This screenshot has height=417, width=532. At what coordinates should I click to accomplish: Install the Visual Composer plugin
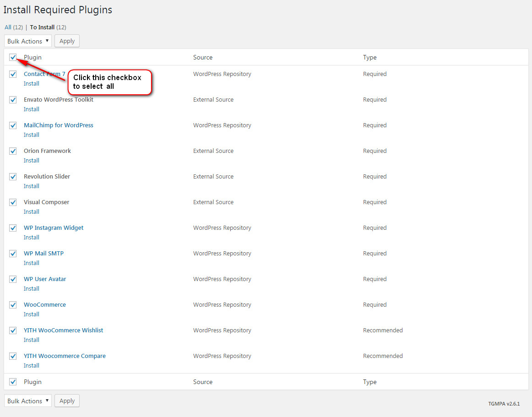(32, 212)
